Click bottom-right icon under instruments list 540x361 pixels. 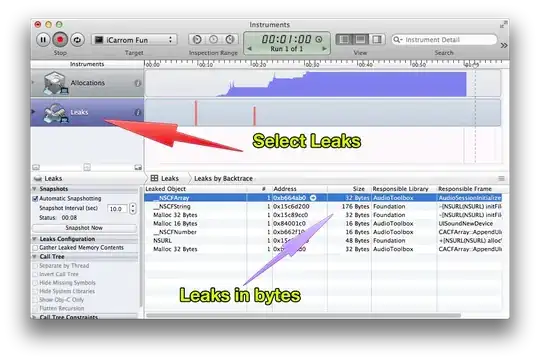[x=138, y=167]
